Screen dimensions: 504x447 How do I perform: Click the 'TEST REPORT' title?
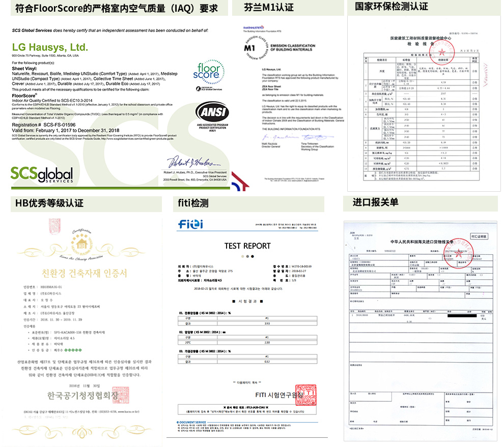click(247, 246)
